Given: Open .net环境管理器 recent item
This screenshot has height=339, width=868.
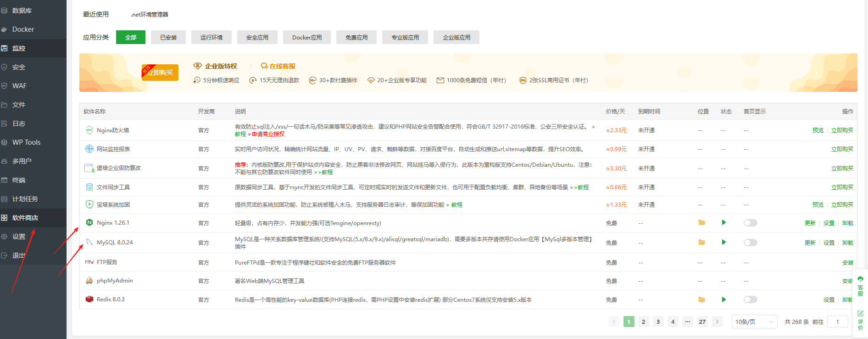Looking at the screenshot, I should click(149, 15).
